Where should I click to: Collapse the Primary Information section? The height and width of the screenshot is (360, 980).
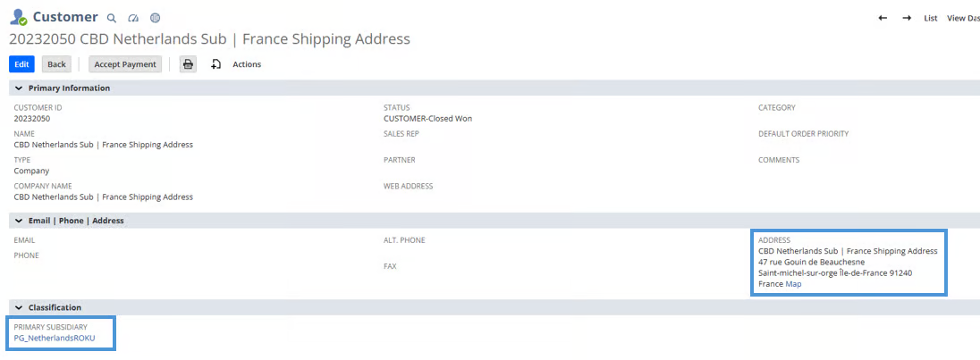[x=18, y=88]
